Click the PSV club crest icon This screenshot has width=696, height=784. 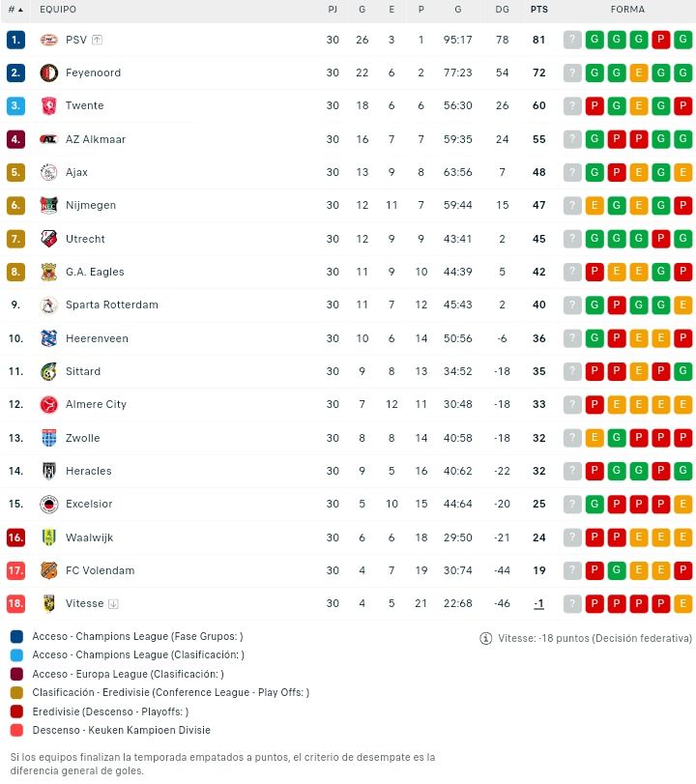click(x=49, y=40)
